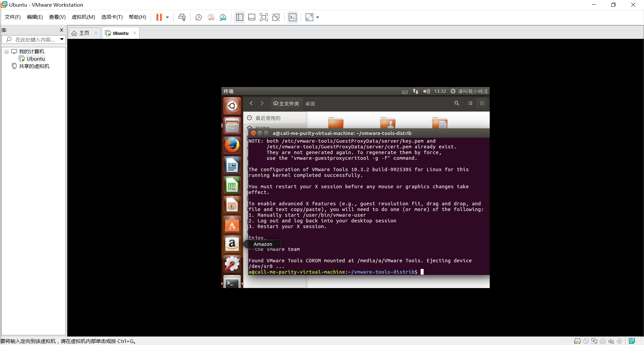This screenshot has height=345, width=644.
Task: Click the hard disk status icon
Action: click(578, 341)
